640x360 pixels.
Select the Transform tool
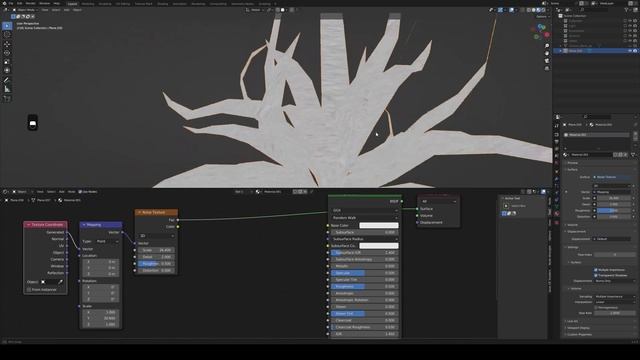click(7, 71)
